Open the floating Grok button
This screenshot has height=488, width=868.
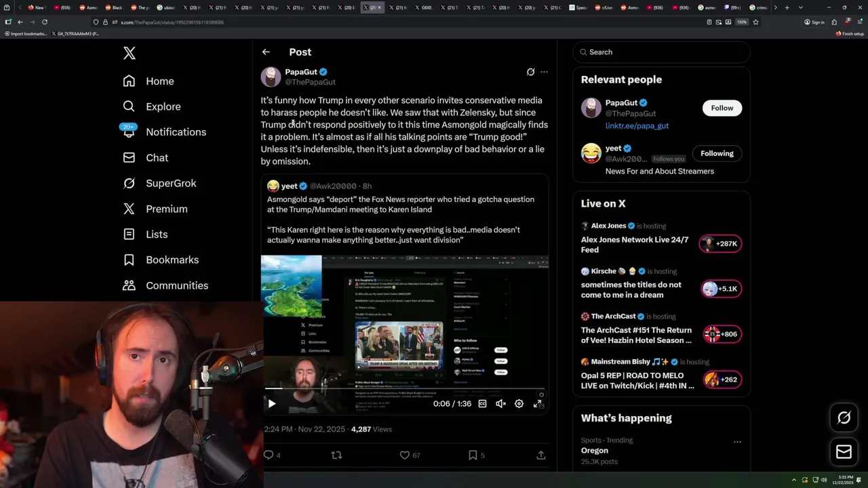844,418
